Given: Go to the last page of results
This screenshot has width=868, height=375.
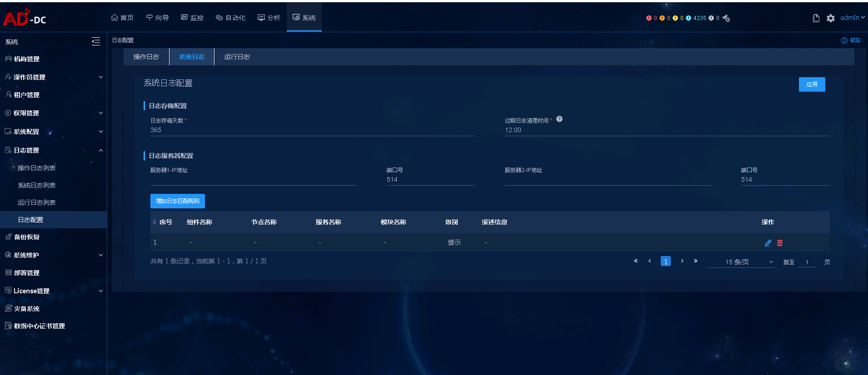Looking at the screenshot, I should (696, 261).
